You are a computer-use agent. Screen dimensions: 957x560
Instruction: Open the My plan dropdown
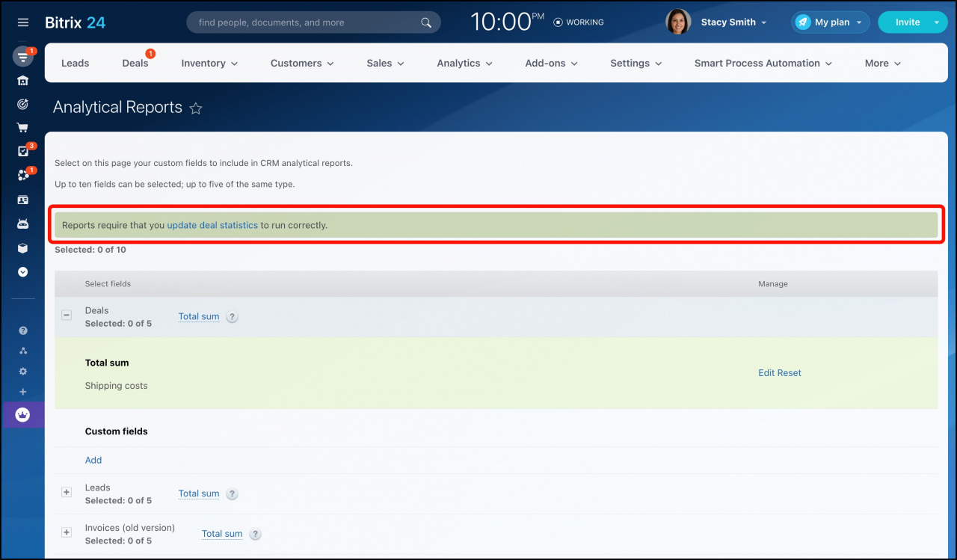click(830, 22)
